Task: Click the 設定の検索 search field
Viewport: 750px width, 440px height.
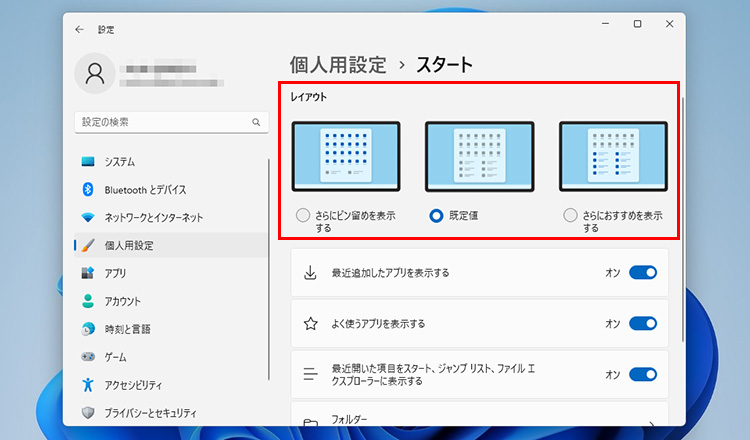Action: [160, 122]
